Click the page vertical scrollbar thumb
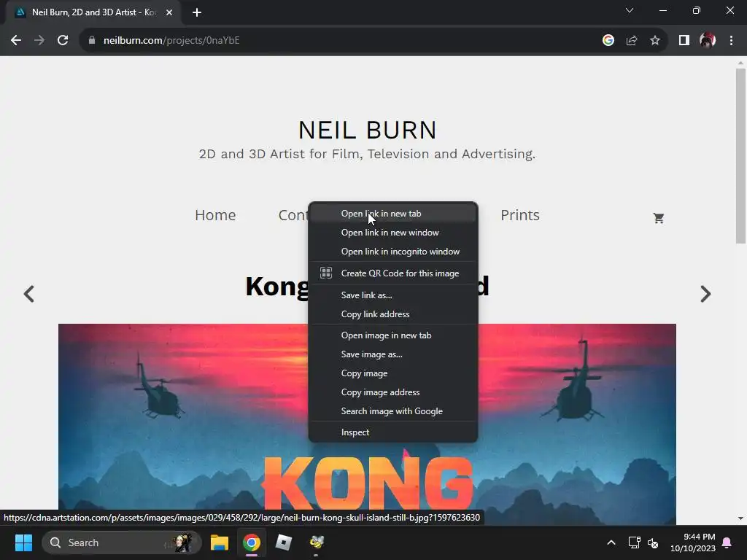The height and width of the screenshot is (560, 747). 740,156
